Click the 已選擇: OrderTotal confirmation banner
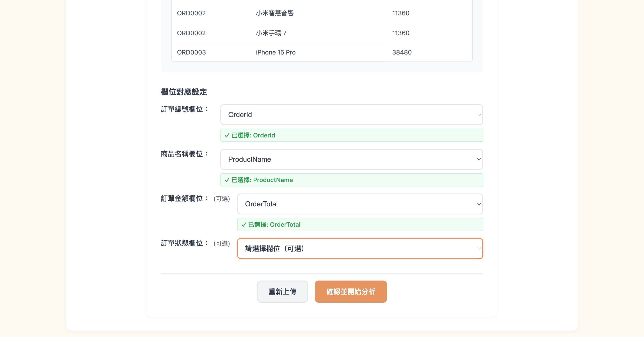Screen dimensions: 644x337 [x=359, y=225]
